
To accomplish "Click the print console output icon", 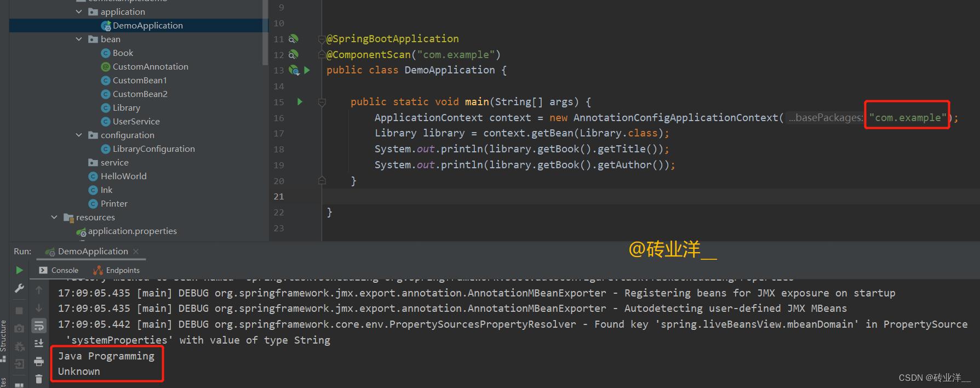I will pyautogui.click(x=39, y=361).
